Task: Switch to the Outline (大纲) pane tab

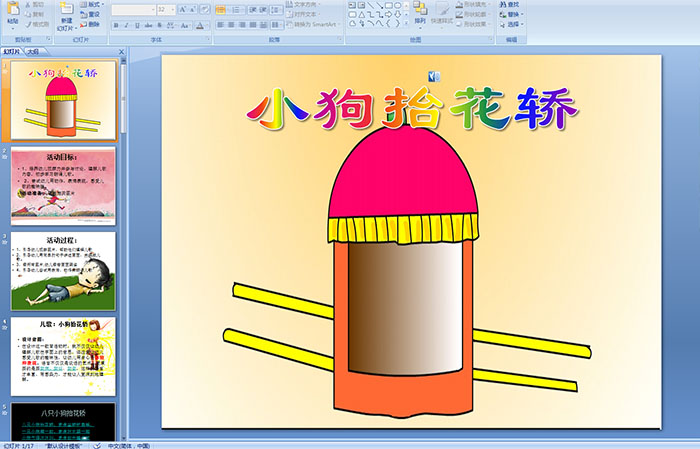Action: click(33, 52)
